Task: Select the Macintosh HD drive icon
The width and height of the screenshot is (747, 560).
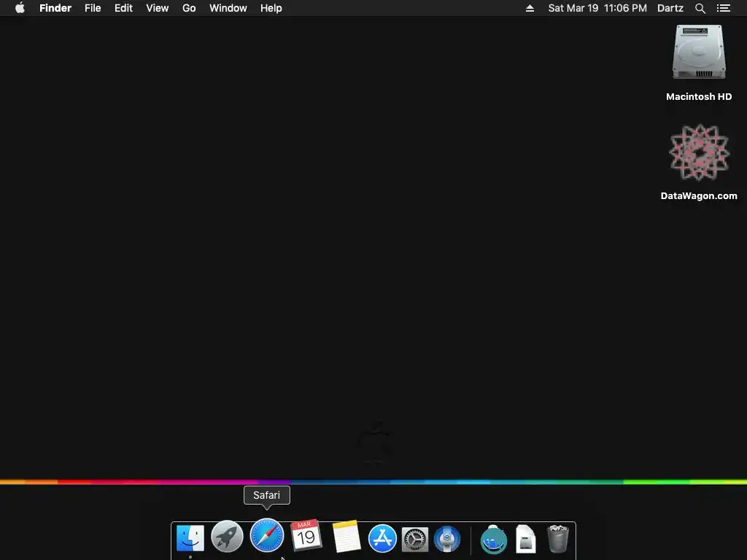Action: [x=699, y=52]
